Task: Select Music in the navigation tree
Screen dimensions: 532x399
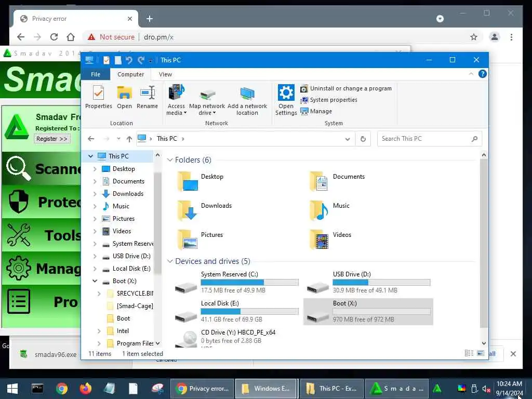Action: click(x=121, y=206)
